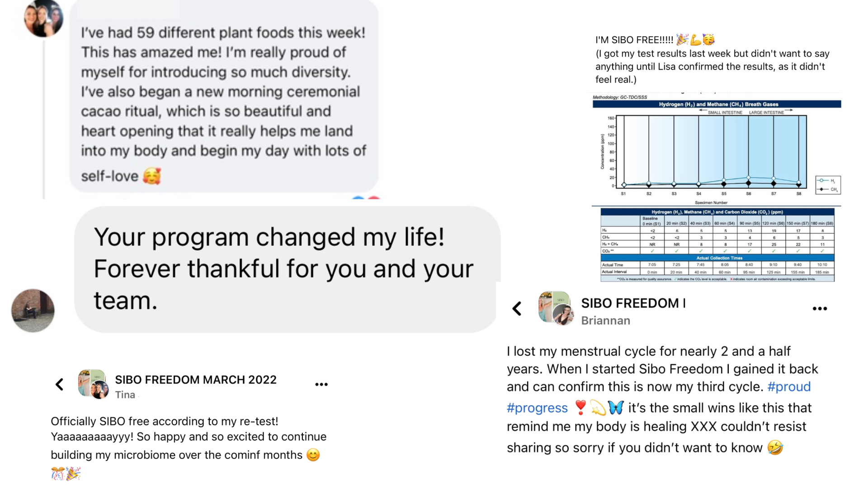Viewport: 868px width, 488px height.
Task: Click the #proud hashtag
Action: click(788, 387)
